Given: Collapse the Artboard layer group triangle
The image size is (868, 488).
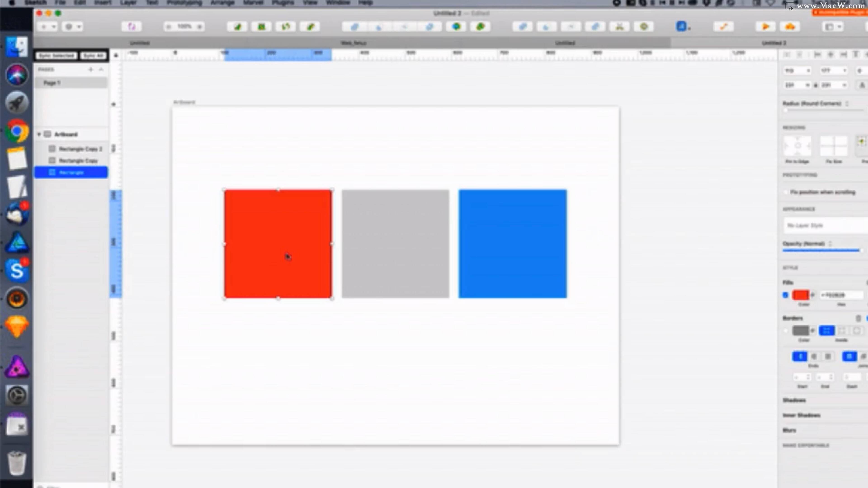Looking at the screenshot, I should click(39, 134).
